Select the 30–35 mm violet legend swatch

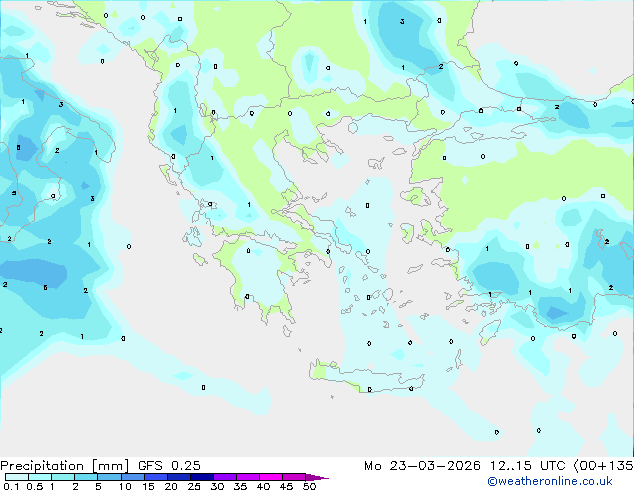[224, 477]
